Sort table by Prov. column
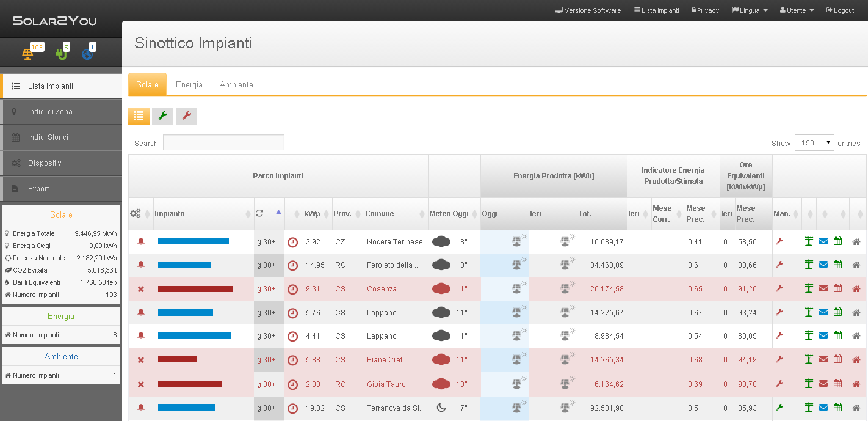Screen dimensions: 868x421 click(x=348, y=214)
